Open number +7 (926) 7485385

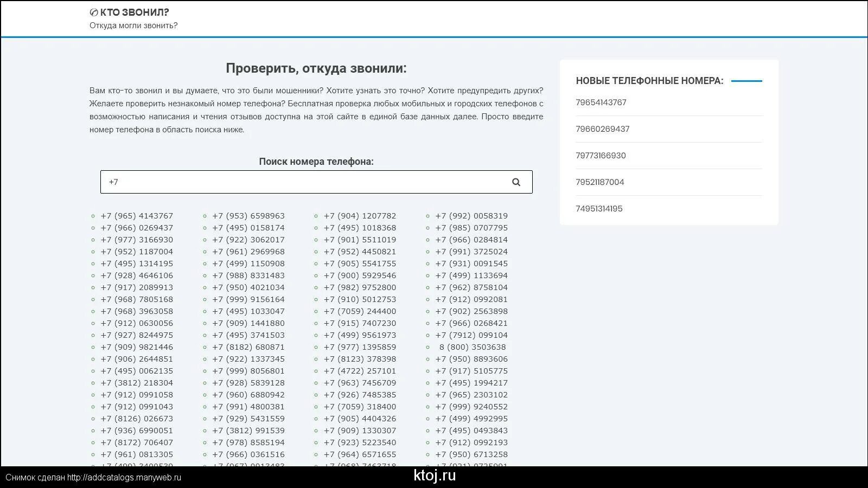click(360, 395)
